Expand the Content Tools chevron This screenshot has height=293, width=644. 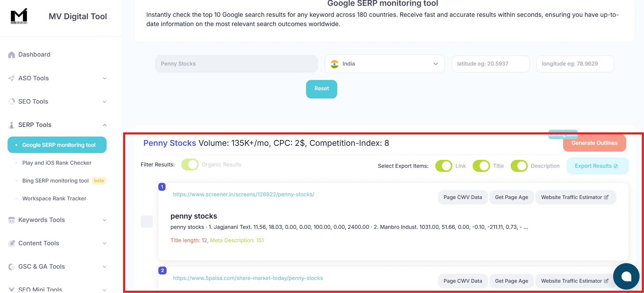pyautogui.click(x=105, y=243)
